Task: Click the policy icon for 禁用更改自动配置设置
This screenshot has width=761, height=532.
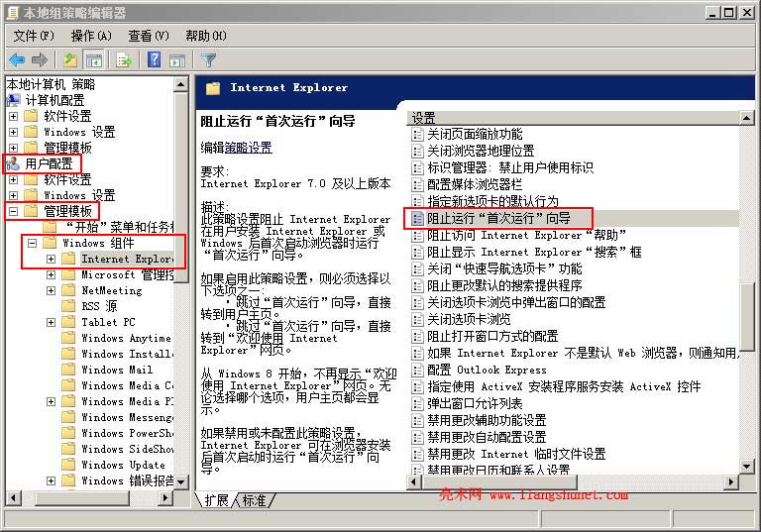Action: 417,437
